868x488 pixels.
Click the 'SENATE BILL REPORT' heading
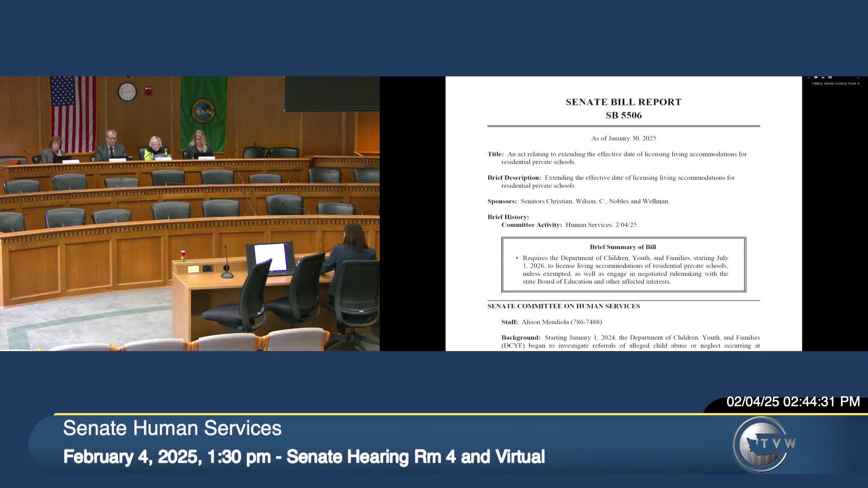tap(623, 102)
